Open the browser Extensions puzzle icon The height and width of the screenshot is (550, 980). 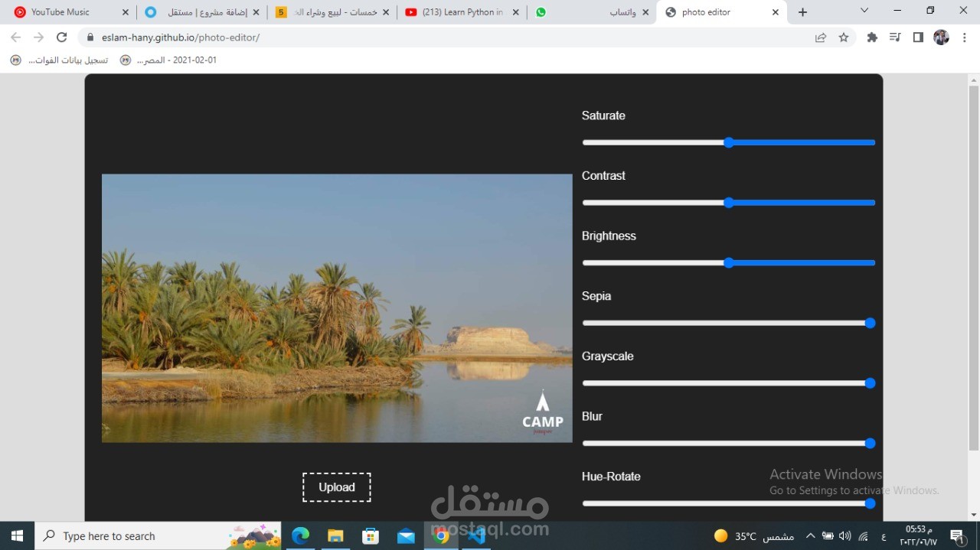[872, 37]
